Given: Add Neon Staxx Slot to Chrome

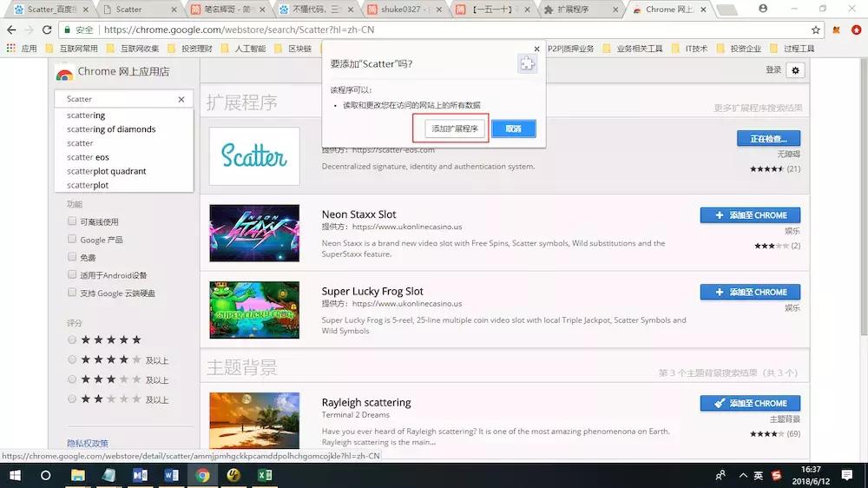Looking at the screenshot, I should 750,215.
